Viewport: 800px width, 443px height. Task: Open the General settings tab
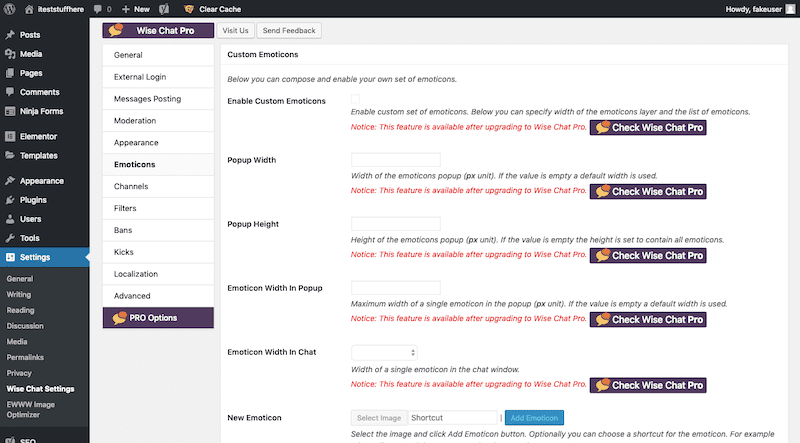click(x=158, y=55)
